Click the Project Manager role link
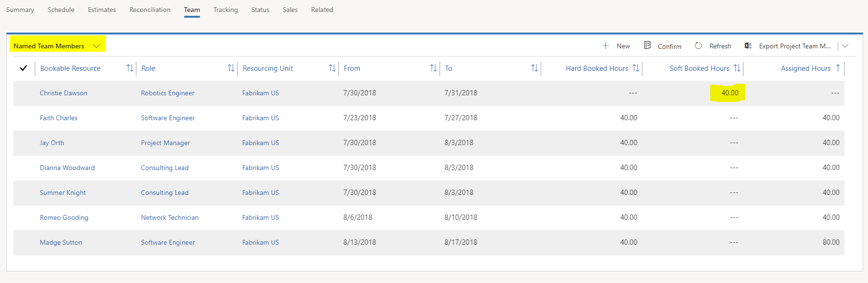 coord(165,143)
